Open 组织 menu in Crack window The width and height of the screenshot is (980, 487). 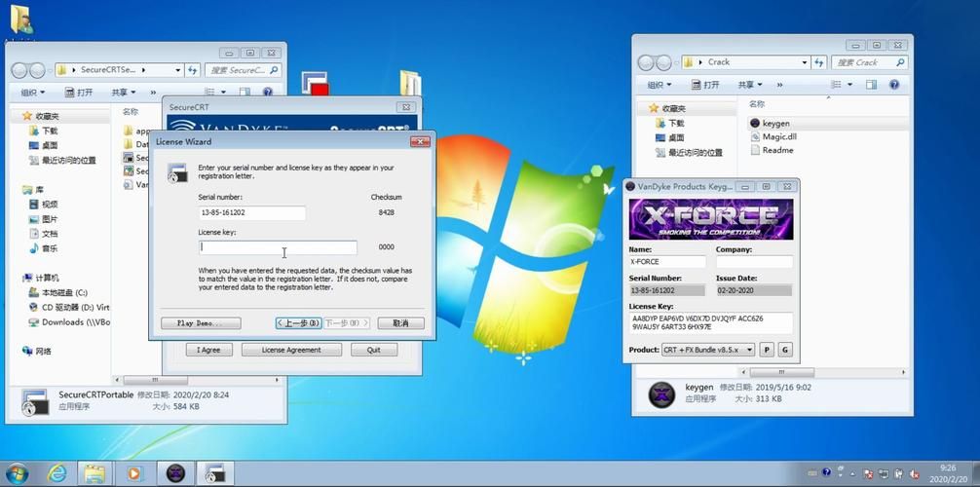(659, 85)
